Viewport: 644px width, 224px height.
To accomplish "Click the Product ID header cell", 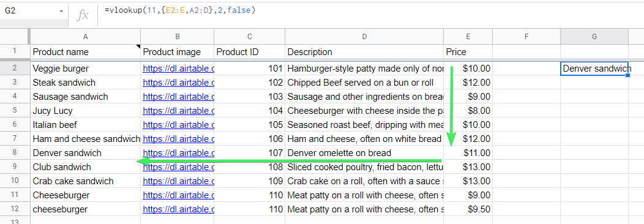I will click(249, 51).
